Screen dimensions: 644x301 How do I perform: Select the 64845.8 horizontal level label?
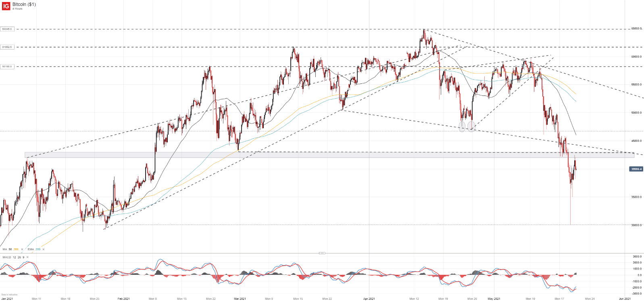pyautogui.click(x=7, y=29)
